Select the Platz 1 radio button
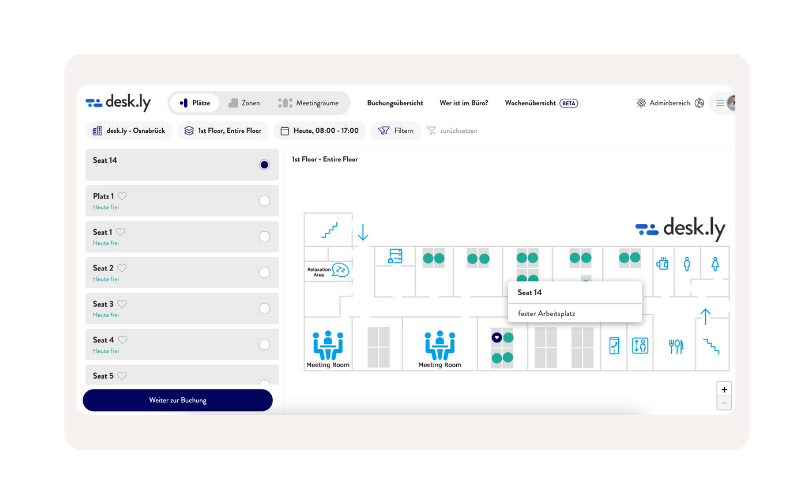Screen dimensions: 800x500 pos(264,201)
